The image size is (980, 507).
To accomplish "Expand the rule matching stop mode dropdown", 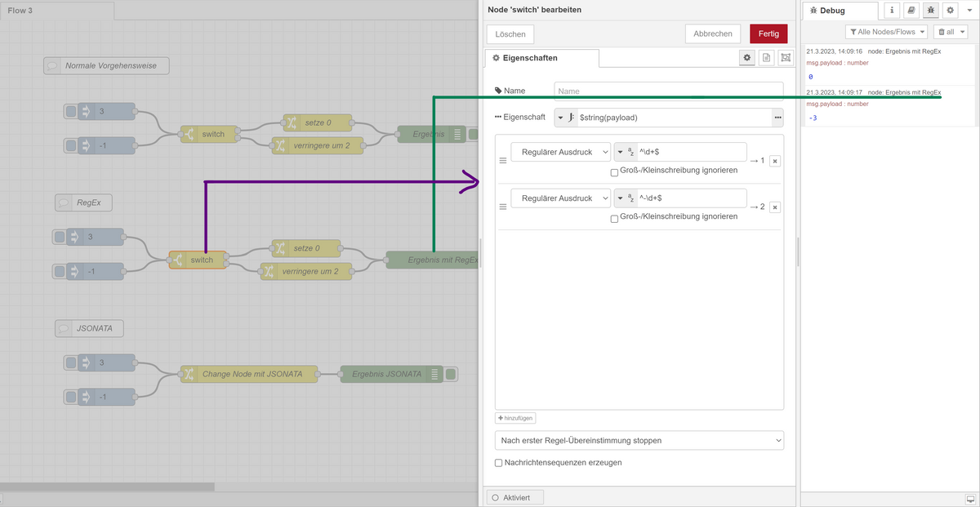I will (x=639, y=441).
